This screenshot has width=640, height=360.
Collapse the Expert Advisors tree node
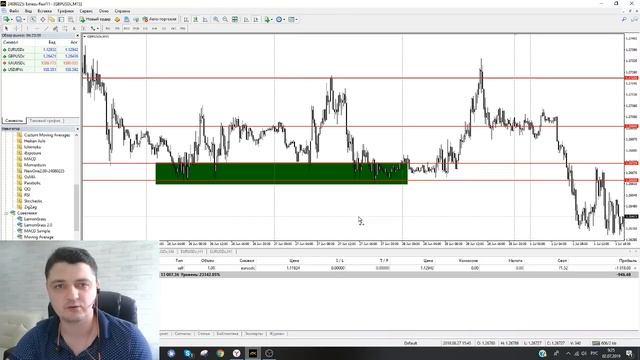click(6, 213)
